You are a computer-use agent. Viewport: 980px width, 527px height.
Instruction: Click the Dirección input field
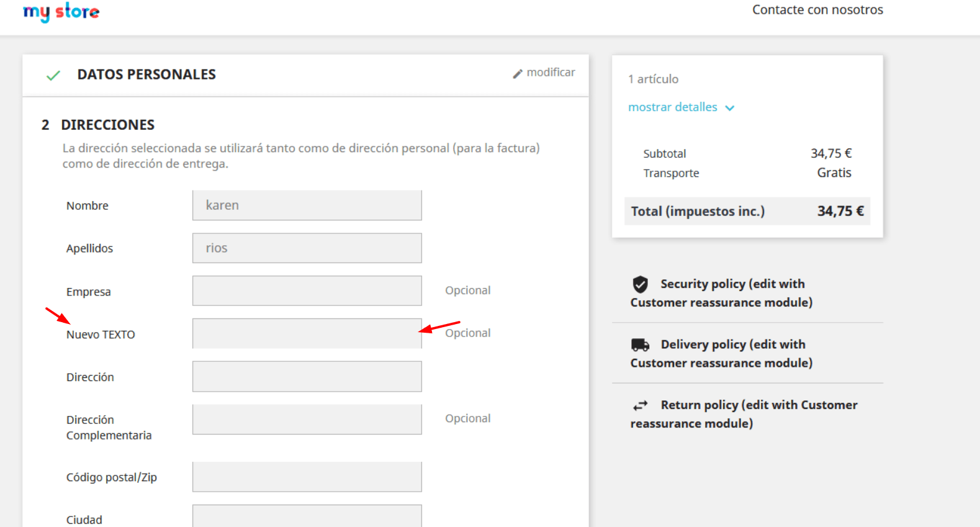pos(307,377)
